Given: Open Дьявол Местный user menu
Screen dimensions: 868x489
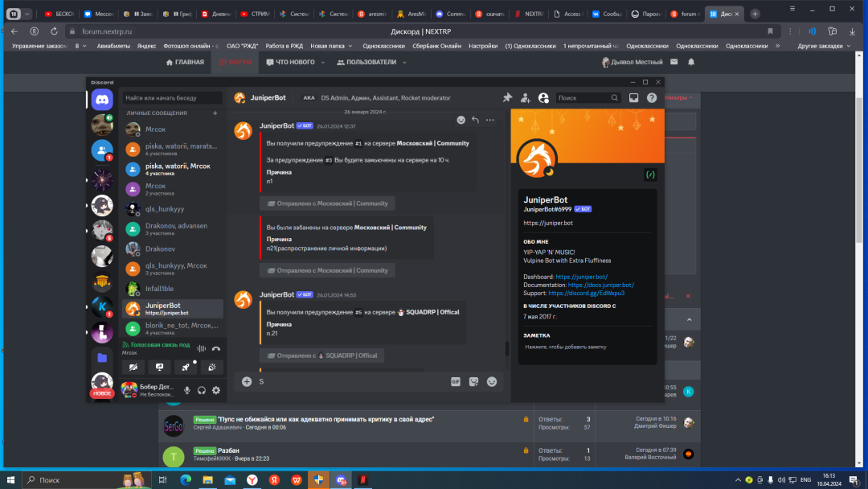Looking at the screenshot, I should [x=632, y=63].
